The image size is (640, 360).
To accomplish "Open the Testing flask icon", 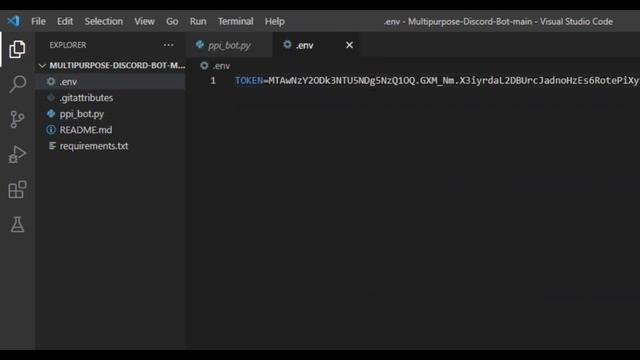I will [x=17, y=224].
